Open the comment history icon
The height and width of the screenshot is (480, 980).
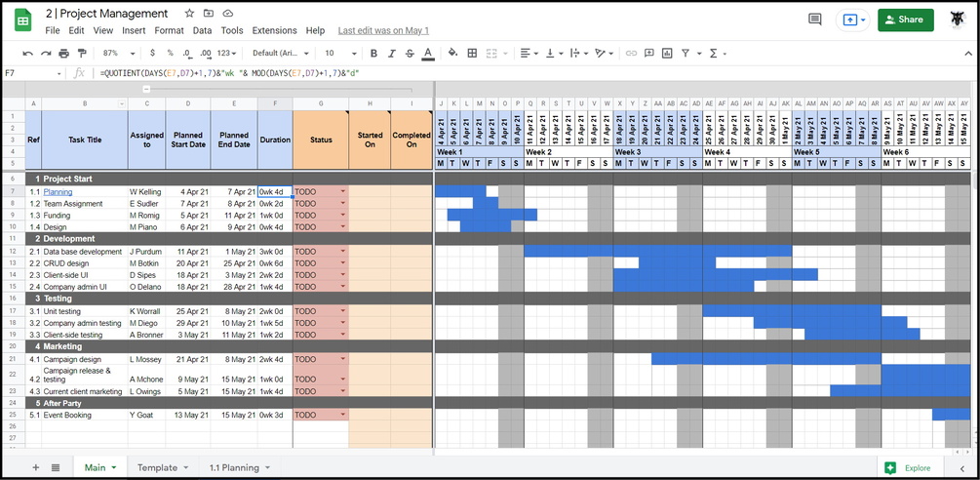pyautogui.click(x=815, y=20)
